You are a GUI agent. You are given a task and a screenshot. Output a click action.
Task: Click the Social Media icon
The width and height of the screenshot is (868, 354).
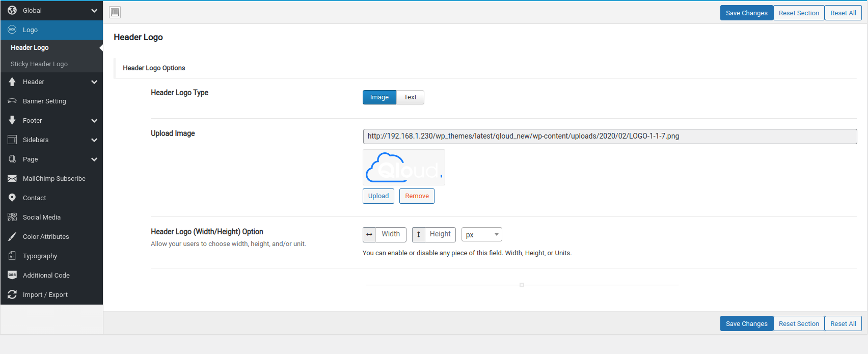tap(12, 217)
